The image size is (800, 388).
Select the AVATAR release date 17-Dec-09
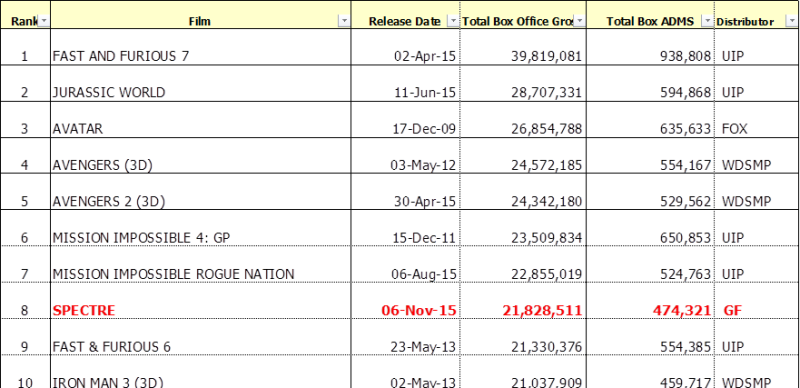click(406, 120)
